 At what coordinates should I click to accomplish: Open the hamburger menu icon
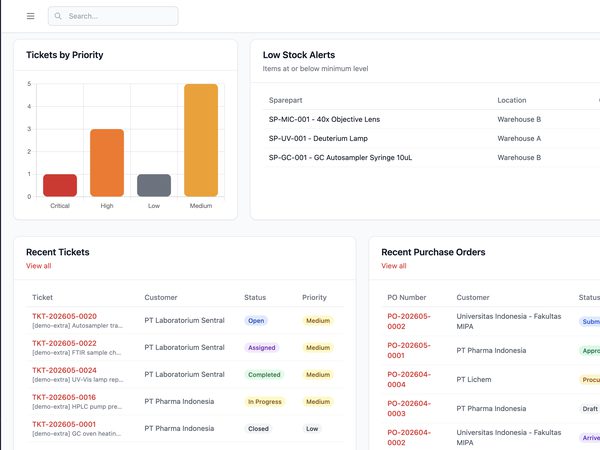coord(31,16)
